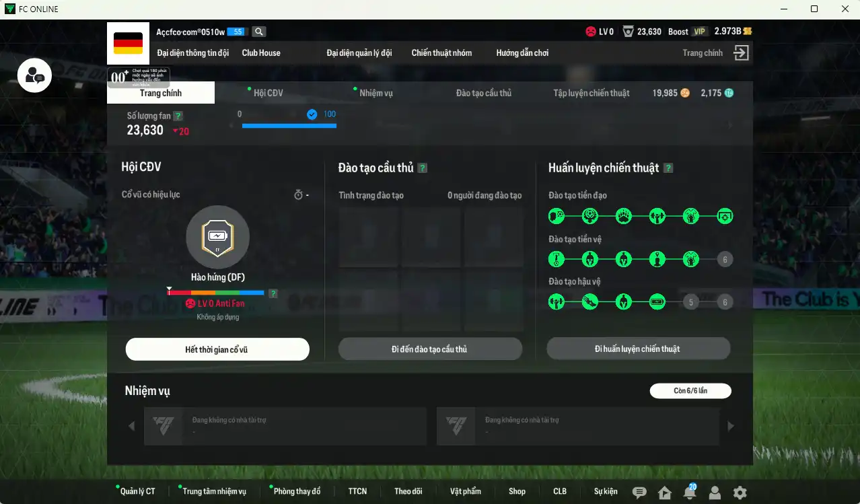The width and height of the screenshot is (860, 504).
Task: Click the profile person icon in bottom bar
Action: (715, 493)
